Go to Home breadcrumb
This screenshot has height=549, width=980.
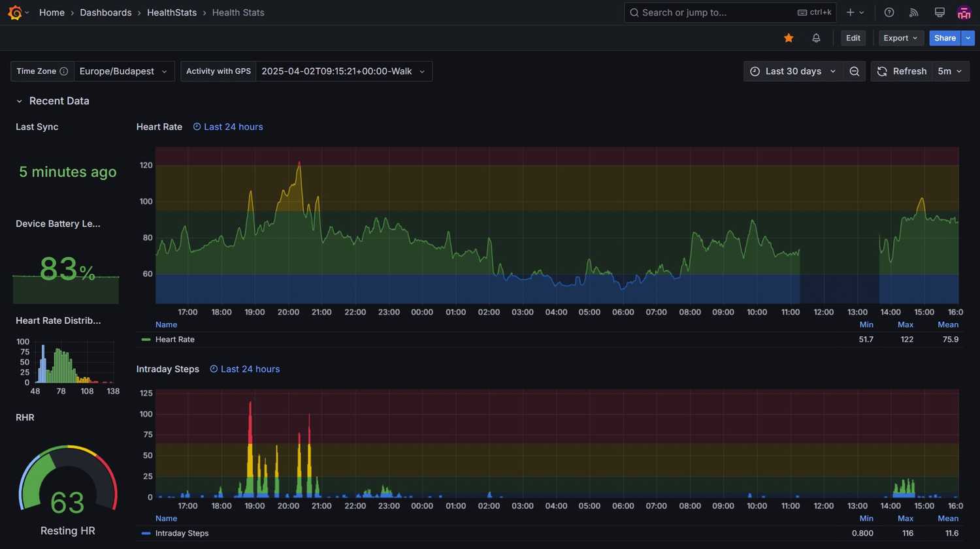click(x=52, y=12)
